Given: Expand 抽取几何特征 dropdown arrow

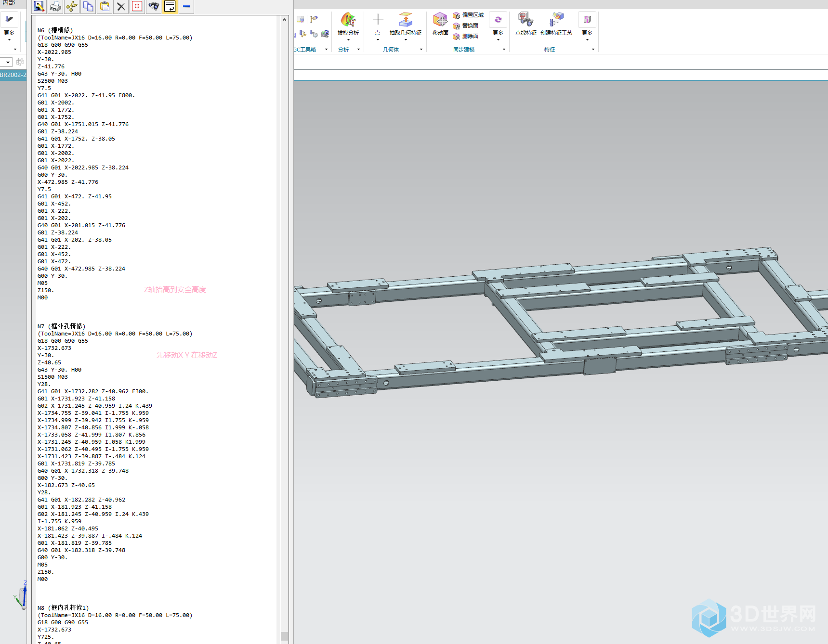Looking at the screenshot, I should (x=406, y=40).
